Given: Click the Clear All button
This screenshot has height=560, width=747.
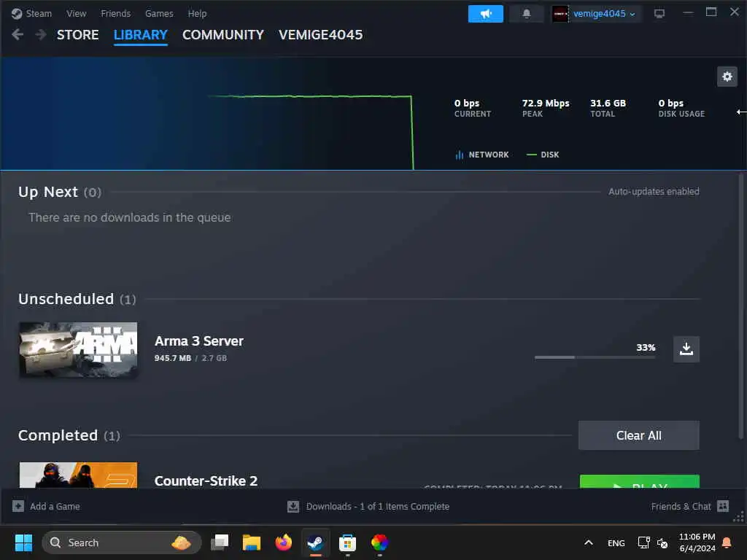Looking at the screenshot, I should [x=639, y=435].
